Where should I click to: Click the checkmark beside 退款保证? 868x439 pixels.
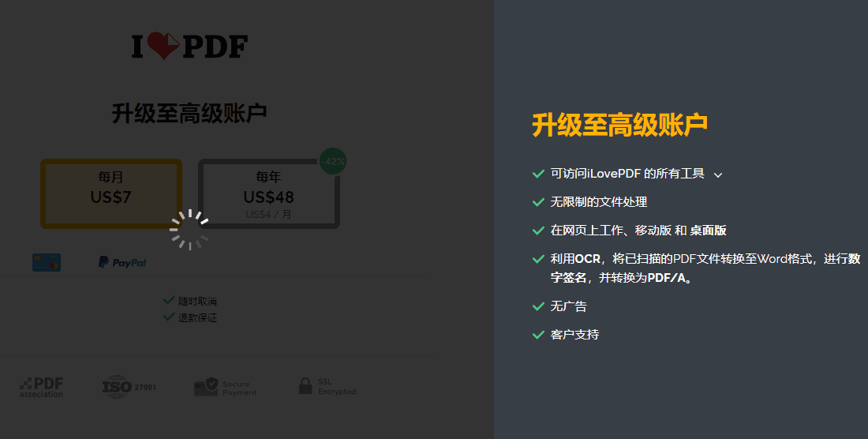pyautogui.click(x=169, y=317)
